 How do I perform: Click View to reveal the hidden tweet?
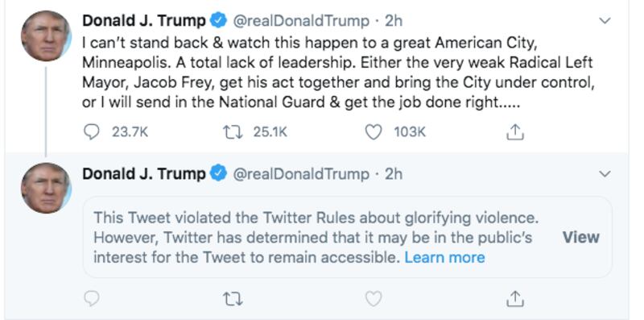tap(580, 237)
